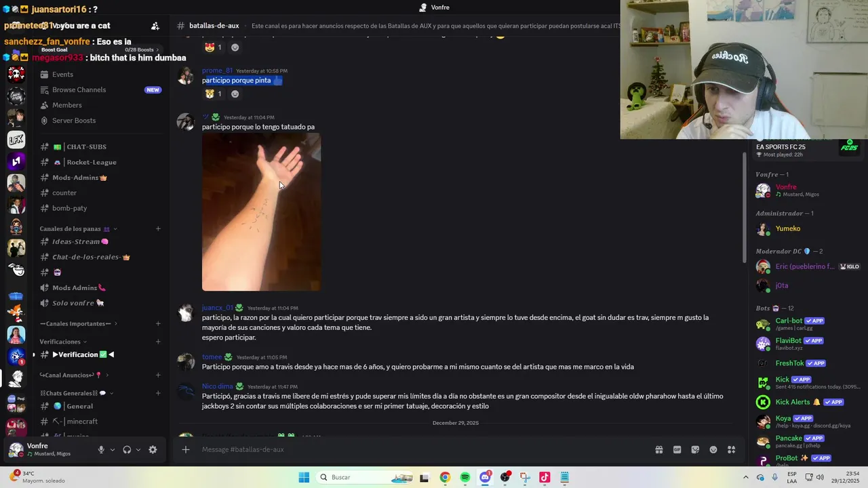The image size is (868, 488).
Task: Open User Settings gear
Action: point(153,449)
